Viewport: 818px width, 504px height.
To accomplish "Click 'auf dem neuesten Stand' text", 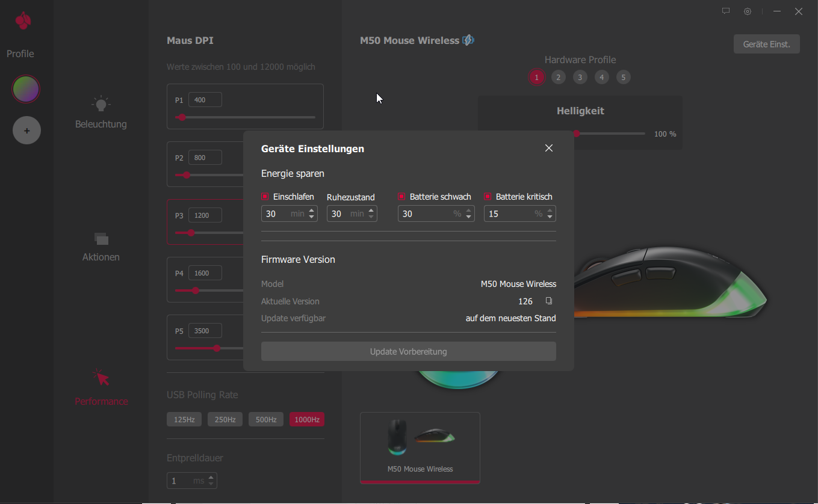I will pyautogui.click(x=511, y=318).
